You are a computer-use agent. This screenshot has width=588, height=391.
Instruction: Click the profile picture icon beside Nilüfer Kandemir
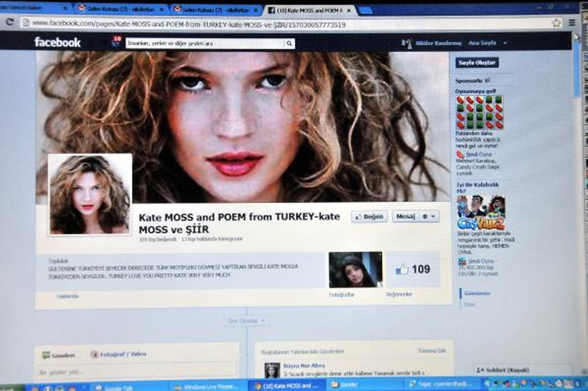[406, 43]
